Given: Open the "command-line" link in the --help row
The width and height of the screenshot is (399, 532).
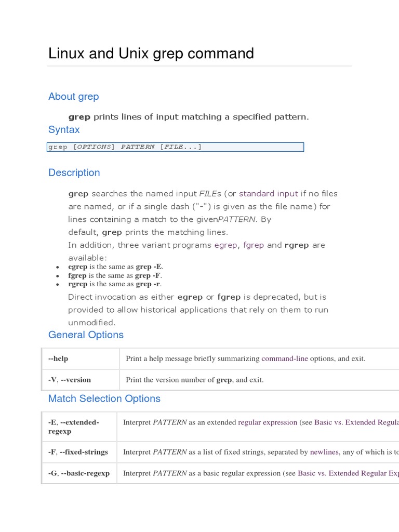Looking at the screenshot, I should pos(284,358).
